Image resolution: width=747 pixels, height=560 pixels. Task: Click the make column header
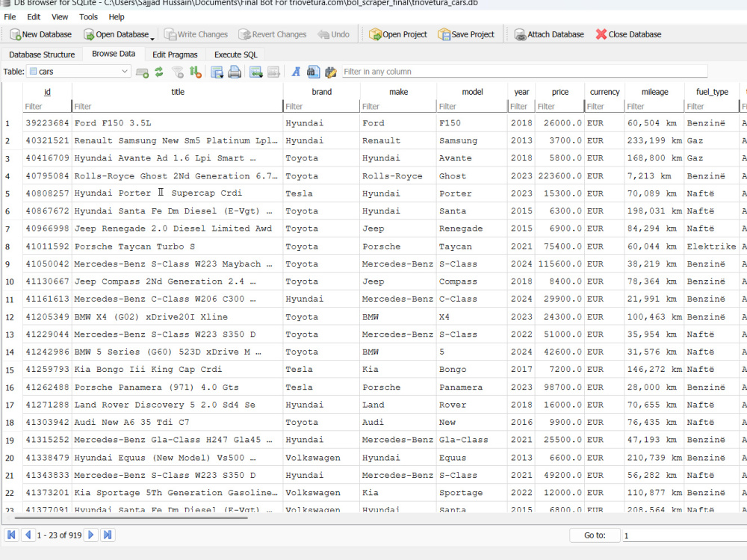[398, 92]
